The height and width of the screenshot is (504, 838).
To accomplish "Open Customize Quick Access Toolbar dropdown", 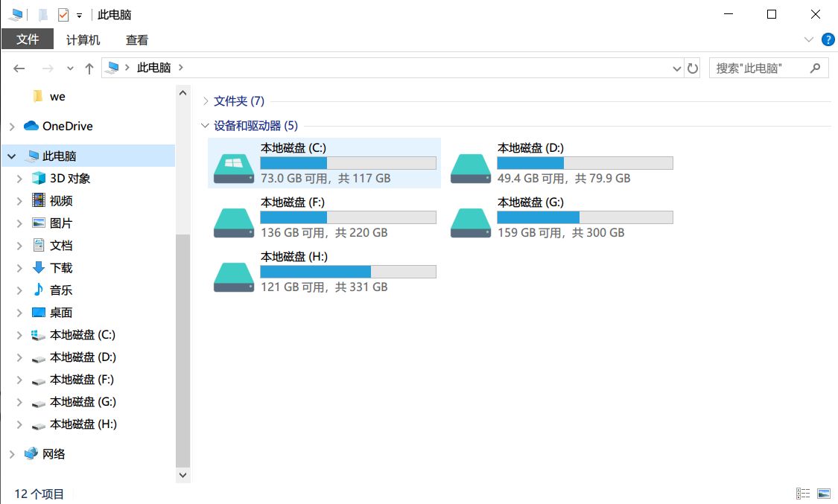I will tap(79, 16).
